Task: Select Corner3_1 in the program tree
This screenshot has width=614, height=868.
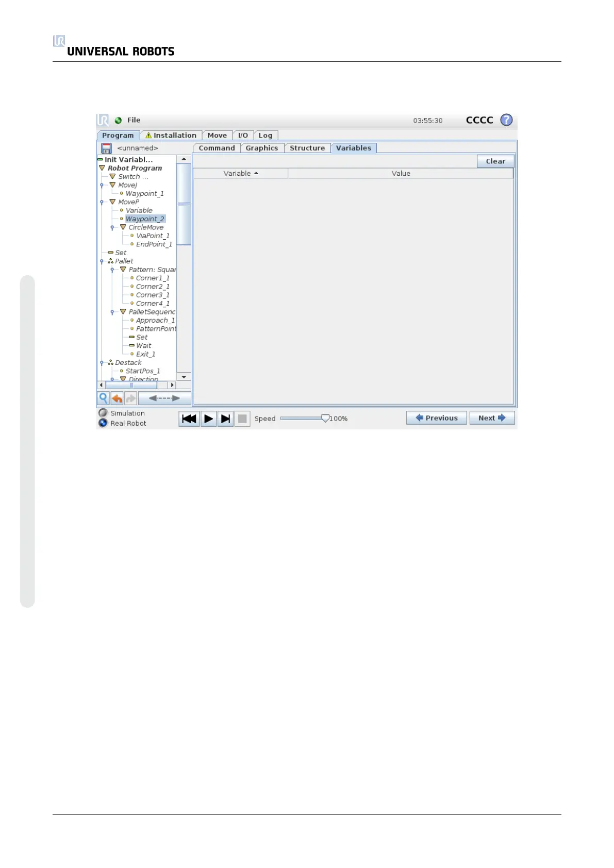Action: coord(153,295)
